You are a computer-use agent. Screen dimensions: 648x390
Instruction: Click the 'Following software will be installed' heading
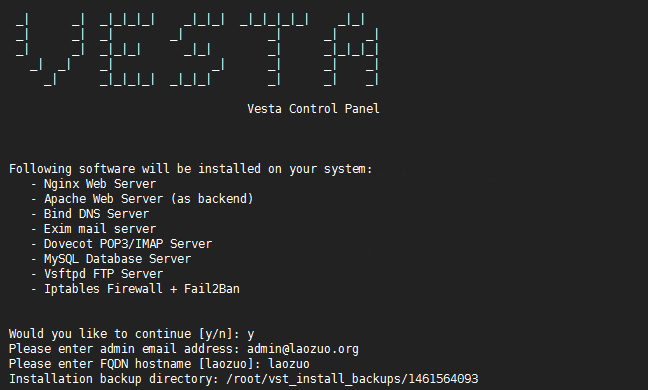pyautogui.click(x=191, y=169)
